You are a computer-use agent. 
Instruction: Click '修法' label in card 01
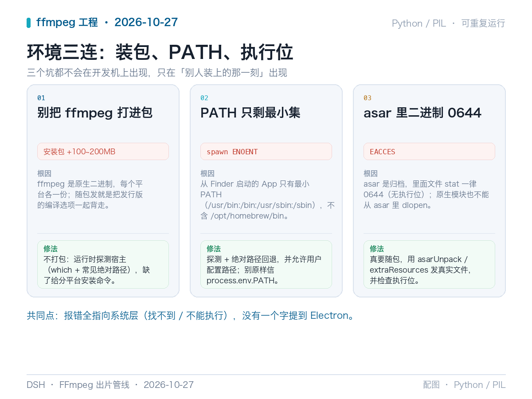(51, 249)
